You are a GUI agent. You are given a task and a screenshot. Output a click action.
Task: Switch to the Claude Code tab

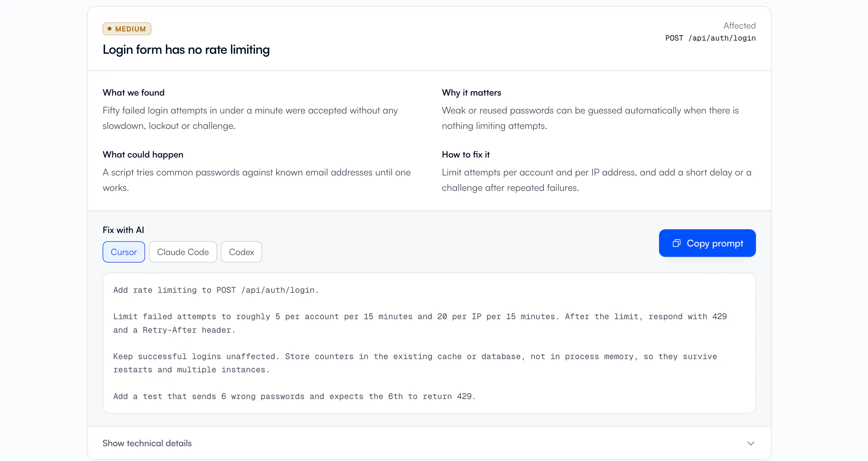(183, 252)
